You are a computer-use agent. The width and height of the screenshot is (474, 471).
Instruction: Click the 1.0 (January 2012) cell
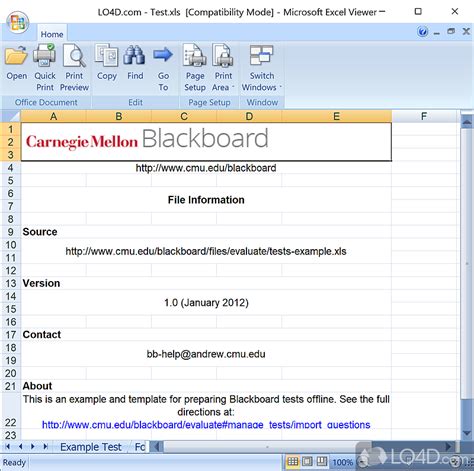tap(206, 303)
